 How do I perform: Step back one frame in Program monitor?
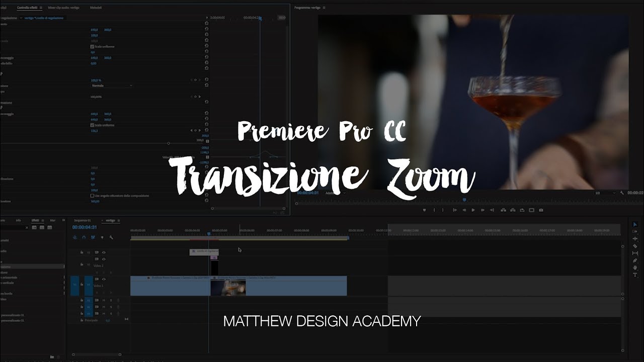(464, 210)
